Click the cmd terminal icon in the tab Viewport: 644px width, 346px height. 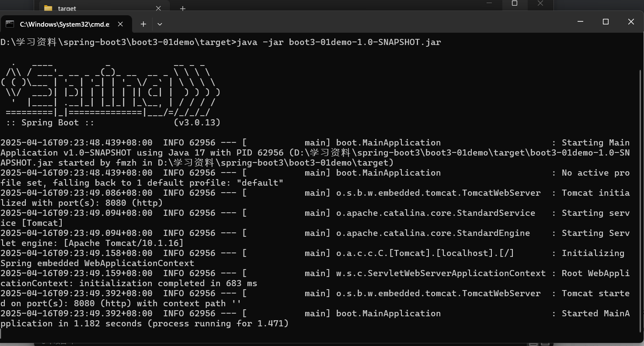(10, 24)
